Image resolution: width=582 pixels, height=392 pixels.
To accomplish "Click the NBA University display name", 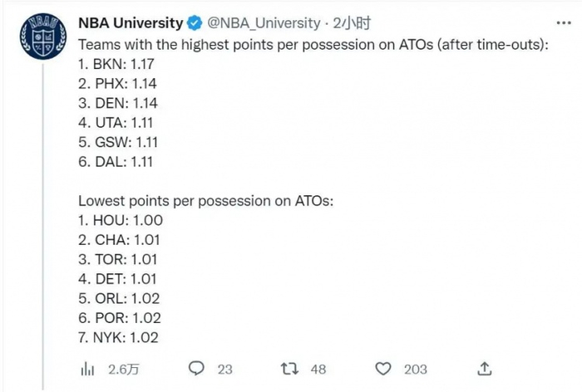I will pos(130,22).
